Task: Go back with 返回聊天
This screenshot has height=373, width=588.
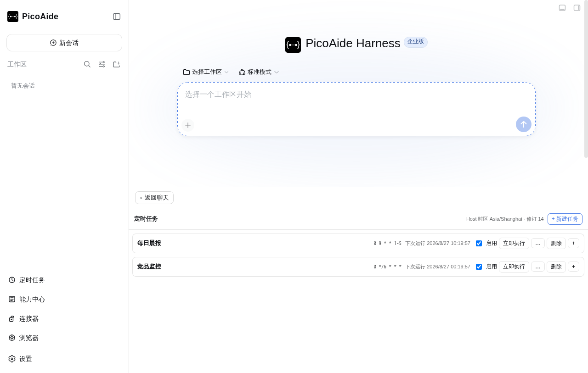Action: (x=154, y=198)
